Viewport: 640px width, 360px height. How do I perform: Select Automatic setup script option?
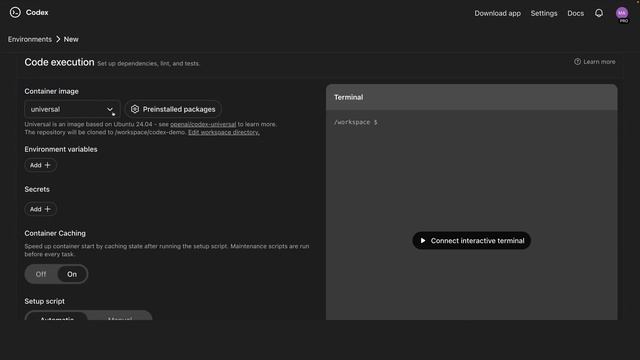click(57, 316)
